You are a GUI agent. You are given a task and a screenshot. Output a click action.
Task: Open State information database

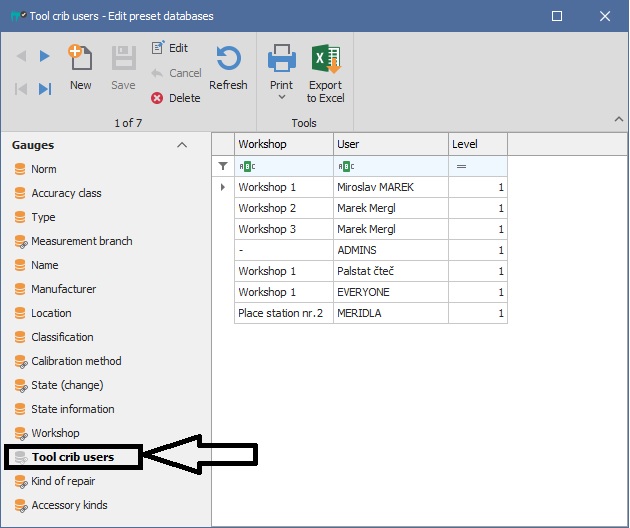pos(73,409)
